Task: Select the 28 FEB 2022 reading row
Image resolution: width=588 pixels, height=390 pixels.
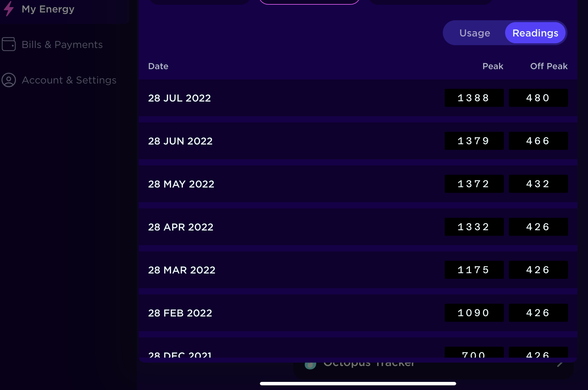Action: tap(358, 313)
